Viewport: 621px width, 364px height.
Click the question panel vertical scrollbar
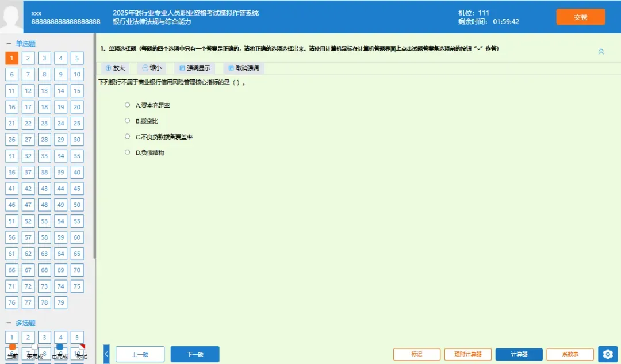94,147
